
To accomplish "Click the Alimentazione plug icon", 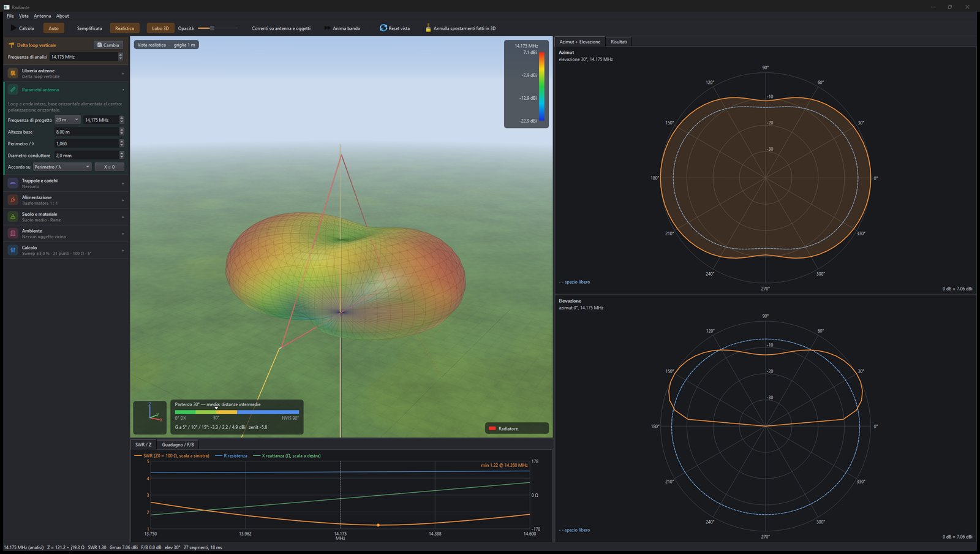I will (13, 200).
